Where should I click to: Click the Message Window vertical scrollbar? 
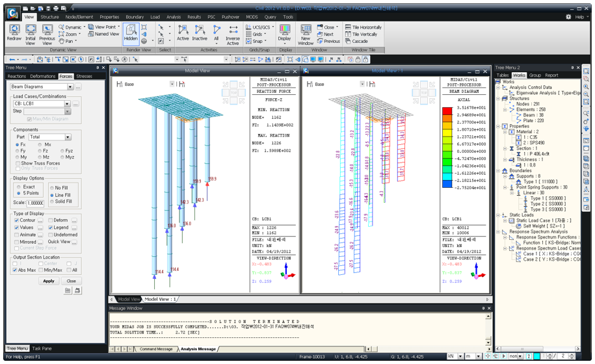click(x=488, y=329)
